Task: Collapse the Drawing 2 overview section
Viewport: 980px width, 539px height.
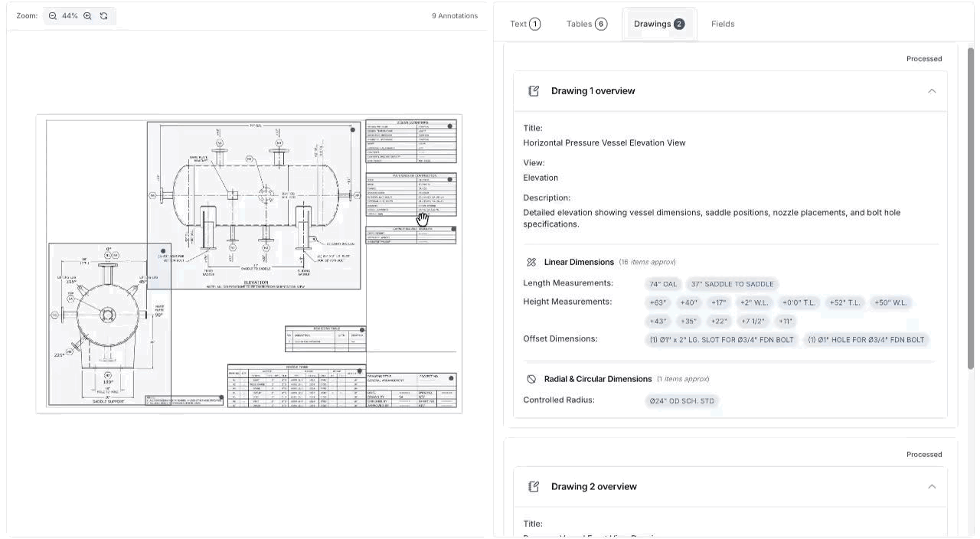Action: (932, 487)
